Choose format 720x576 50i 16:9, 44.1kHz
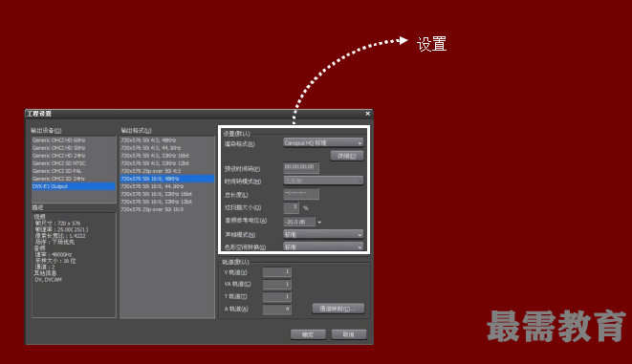632x364 pixels. click(x=167, y=186)
